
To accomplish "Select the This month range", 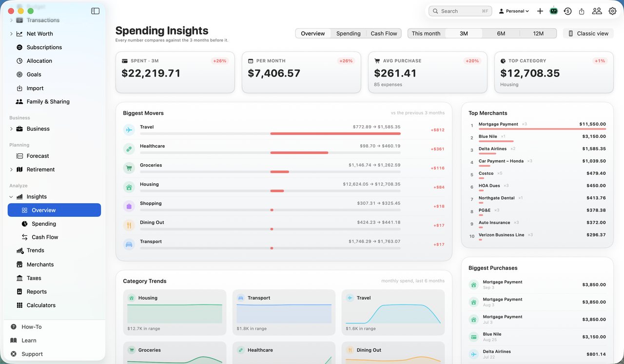I will click(x=426, y=34).
